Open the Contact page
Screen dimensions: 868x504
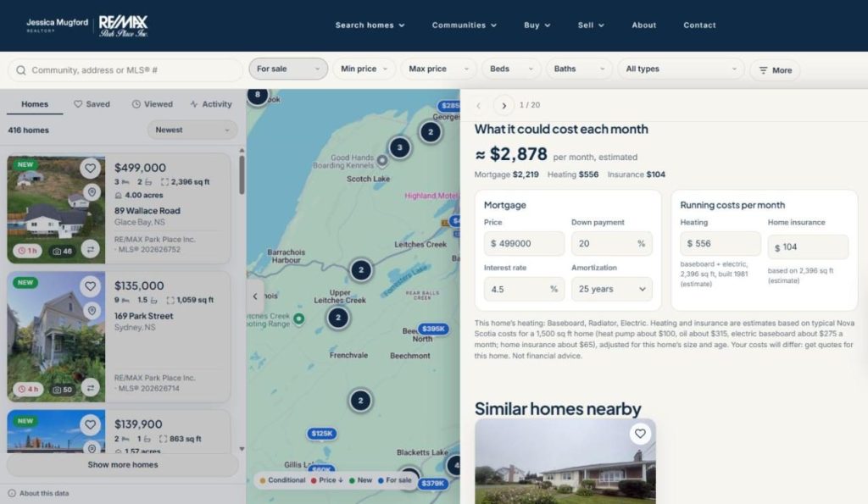click(x=699, y=25)
